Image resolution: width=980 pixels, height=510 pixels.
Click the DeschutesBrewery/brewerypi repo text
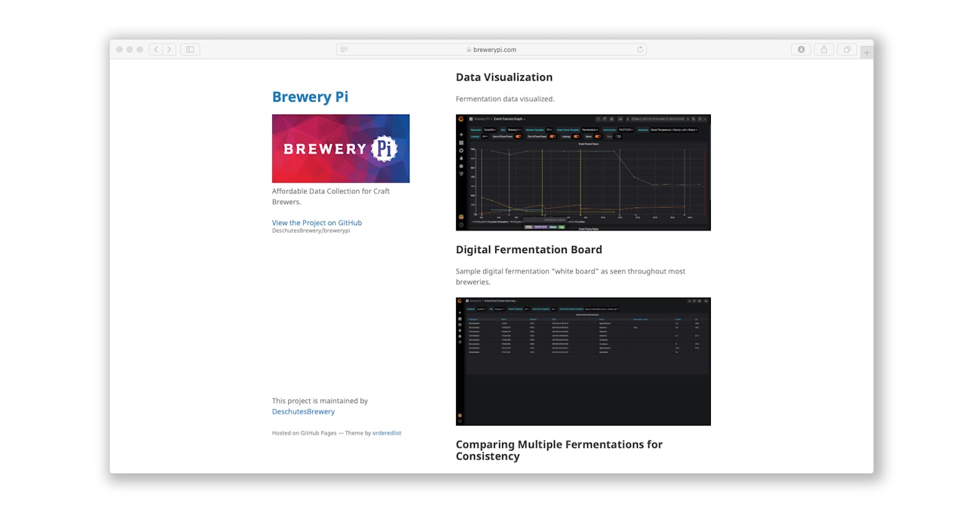[x=311, y=231]
